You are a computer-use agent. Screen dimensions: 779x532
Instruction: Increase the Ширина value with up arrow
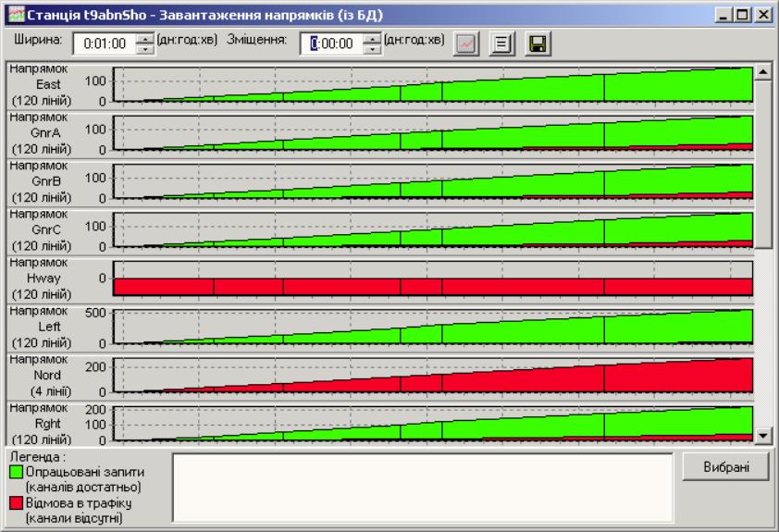(x=145, y=39)
